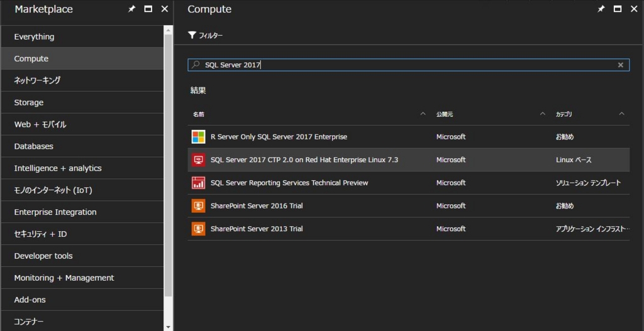Clear the search box with X
The height and width of the screenshot is (331, 644).
pyautogui.click(x=621, y=65)
